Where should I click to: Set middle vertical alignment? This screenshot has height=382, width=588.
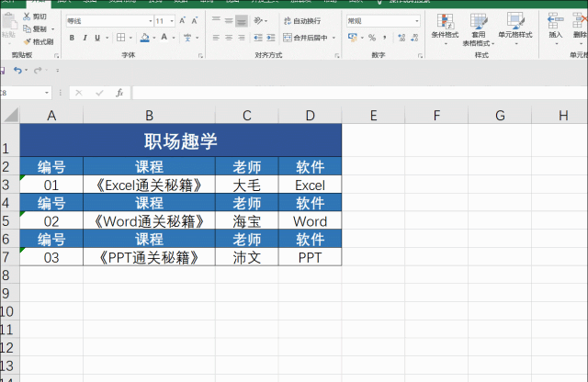click(x=229, y=20)
